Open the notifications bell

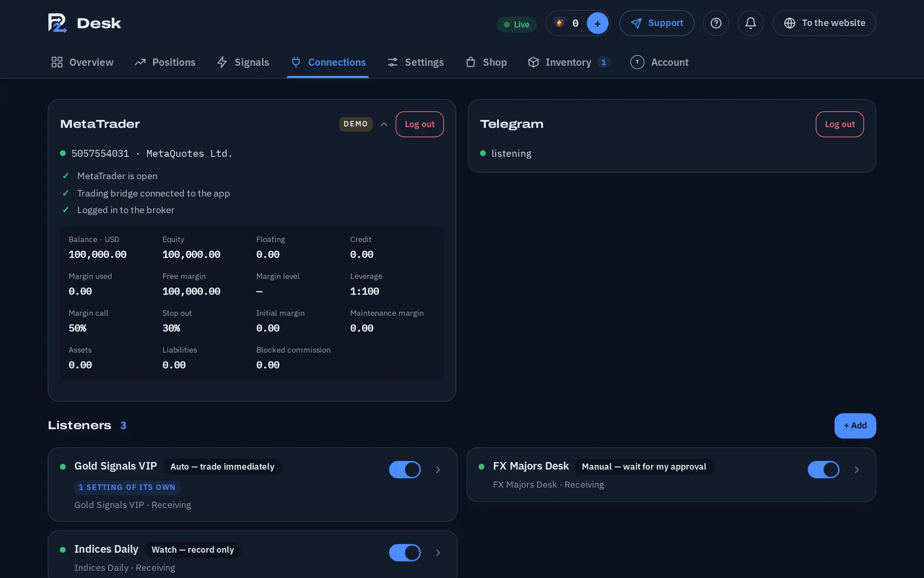pos(750,23)
